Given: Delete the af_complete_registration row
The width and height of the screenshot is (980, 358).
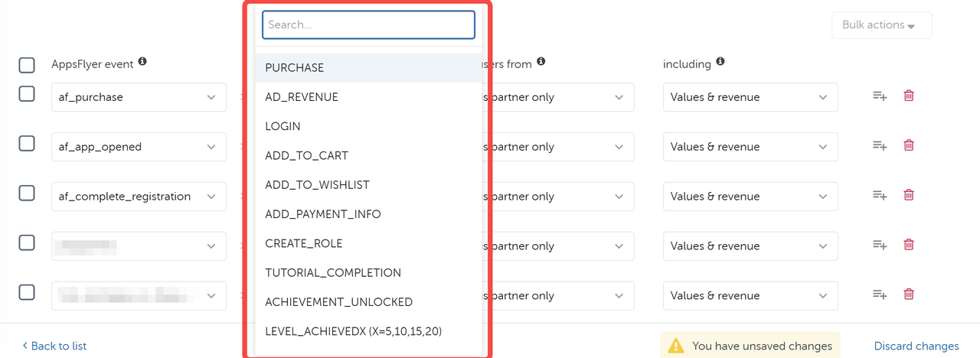Looking at the screenshot, I should click(909, 195).
